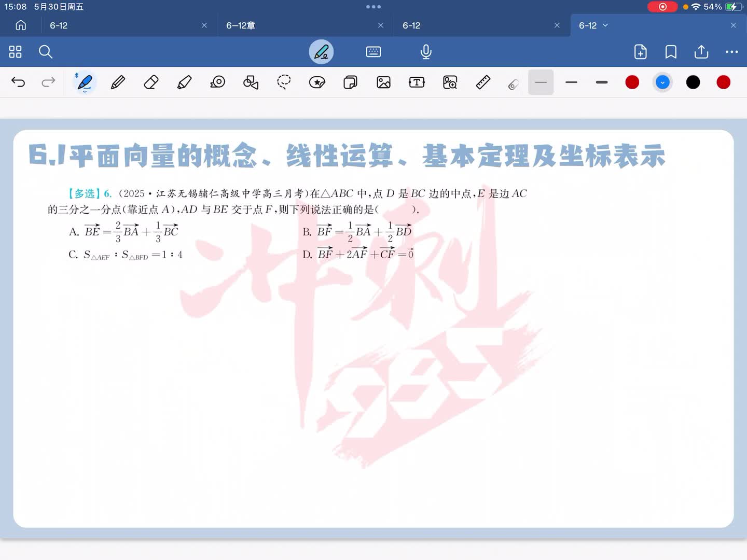This screenshot has height=560, width=747.
Task: Open the blue color options dropdown
Action: coord(662,82)
